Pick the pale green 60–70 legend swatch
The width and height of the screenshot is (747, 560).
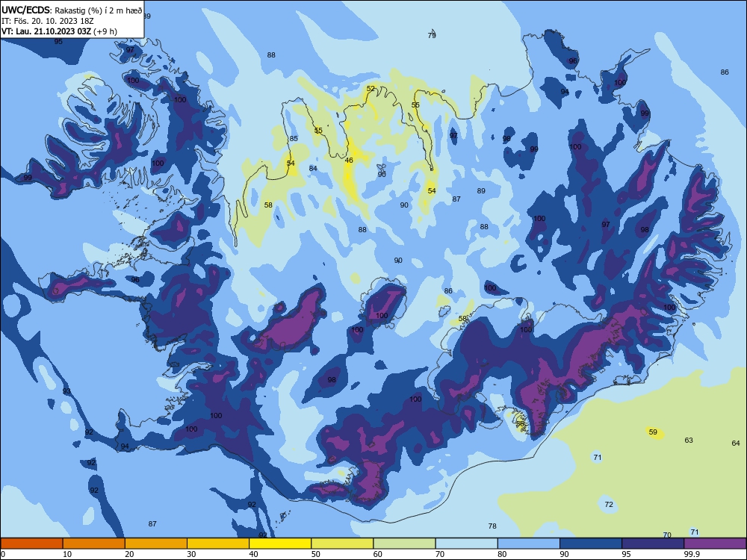click(x=404, y=544)
